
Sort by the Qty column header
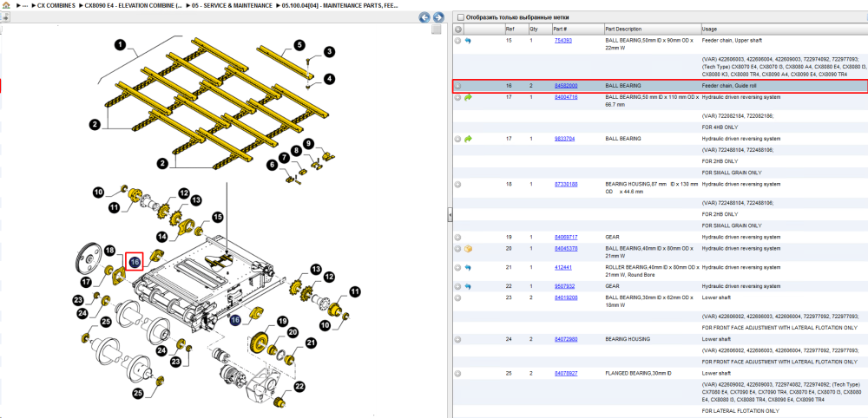click(x=540, y=29)
